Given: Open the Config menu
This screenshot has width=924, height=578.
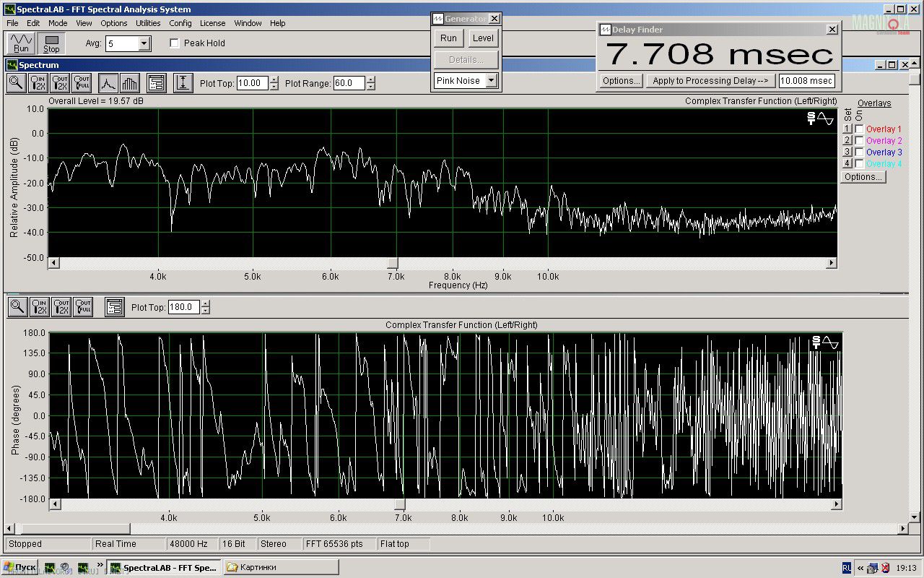Looking at the screenshot, I should [x=180, y=23].
